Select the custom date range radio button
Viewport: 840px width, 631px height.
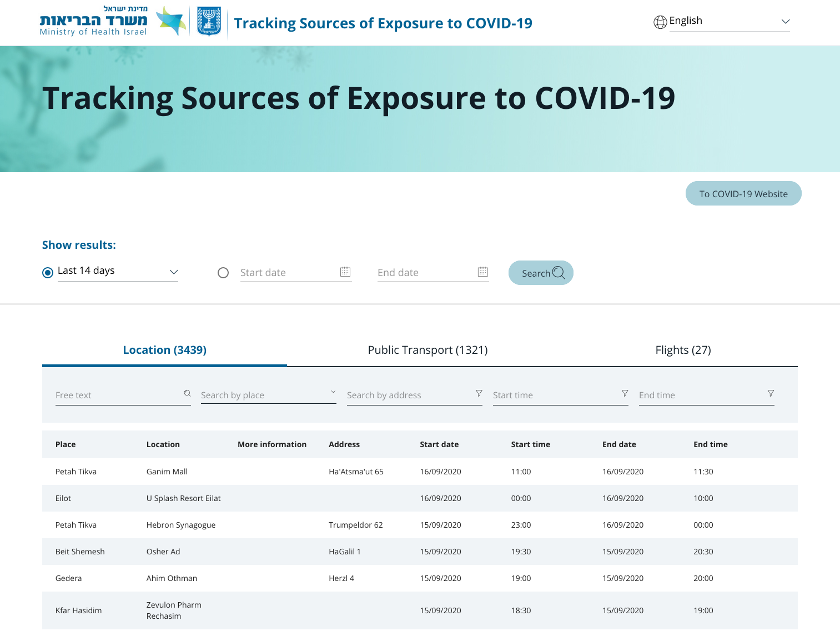(223, 273)
